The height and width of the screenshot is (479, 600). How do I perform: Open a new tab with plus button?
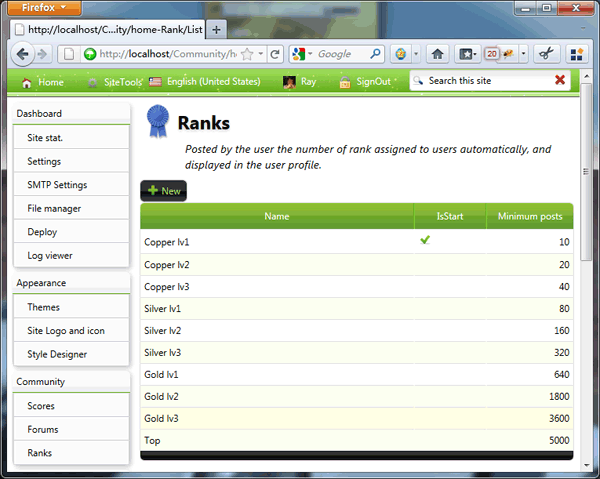216,29
